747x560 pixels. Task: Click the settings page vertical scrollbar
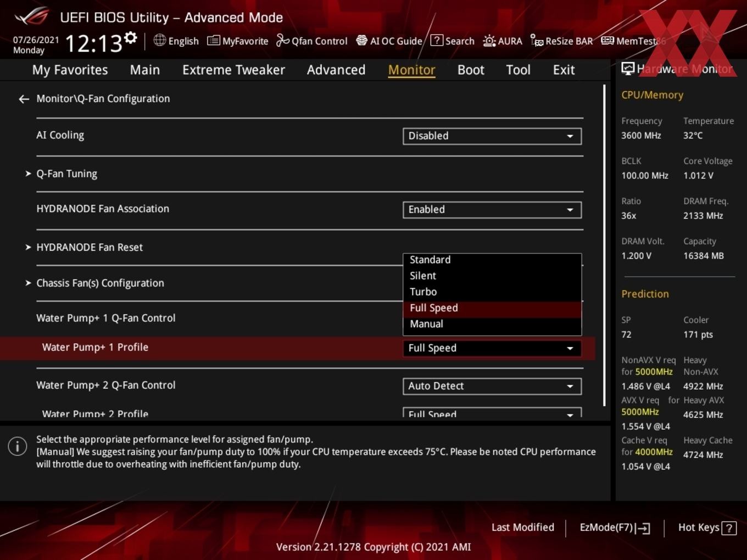[604, 245]
